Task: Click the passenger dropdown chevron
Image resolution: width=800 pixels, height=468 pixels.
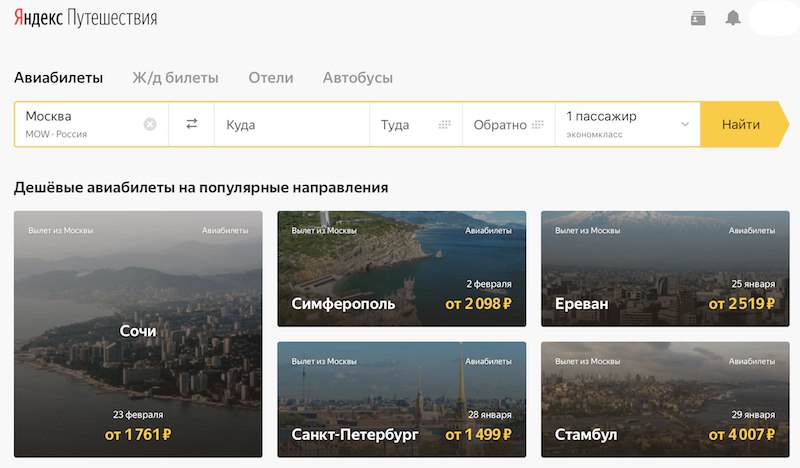Action: pyautogui.click(x=685, y=124)
